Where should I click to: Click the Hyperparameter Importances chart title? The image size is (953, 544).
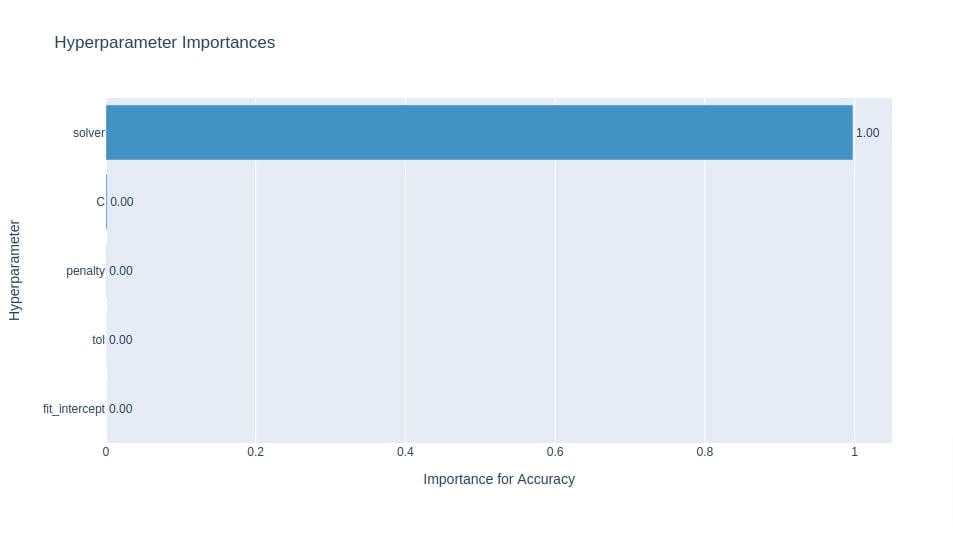[165, 43]
